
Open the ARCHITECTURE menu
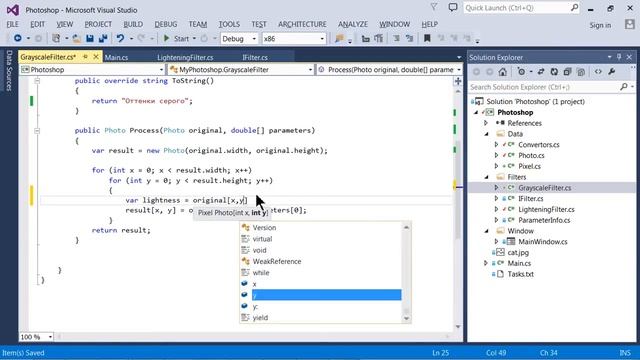click(x=302, y=24)
